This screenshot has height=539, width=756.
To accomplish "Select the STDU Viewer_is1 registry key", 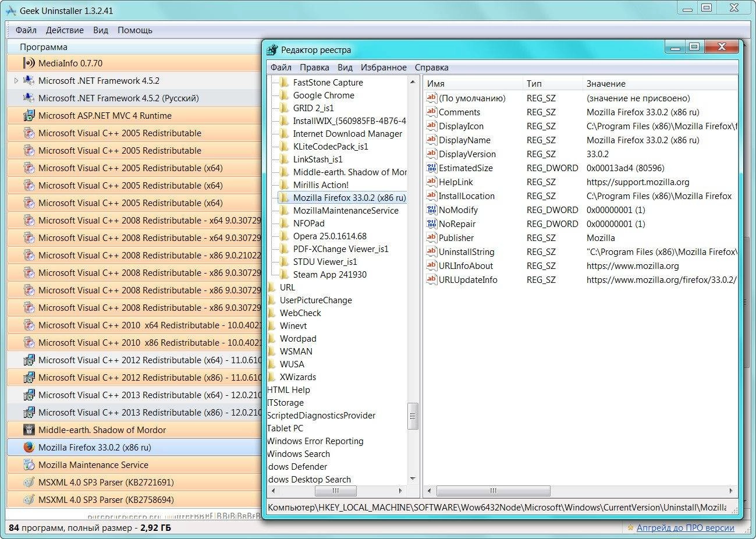I will coord(325,261).
